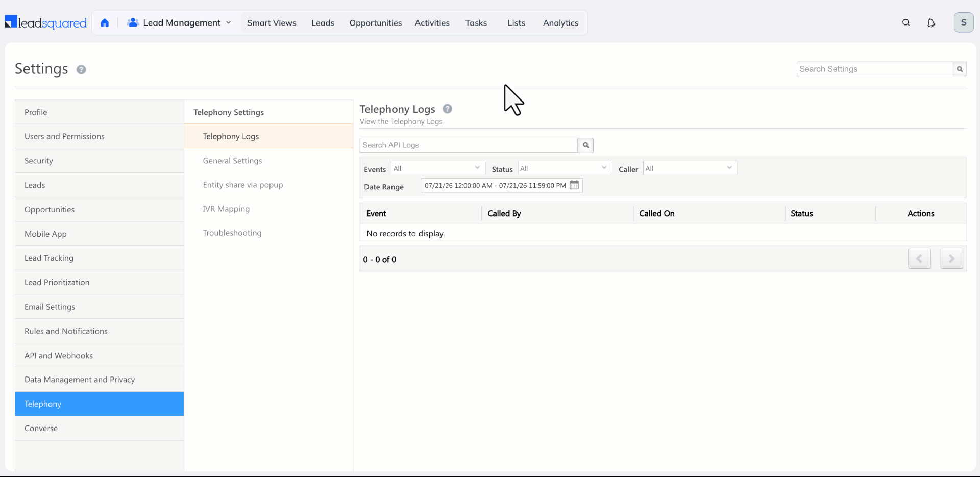Select Profile in settings sidebar
The width and height of the screenshot is (980, 477).
click(99, 112)
